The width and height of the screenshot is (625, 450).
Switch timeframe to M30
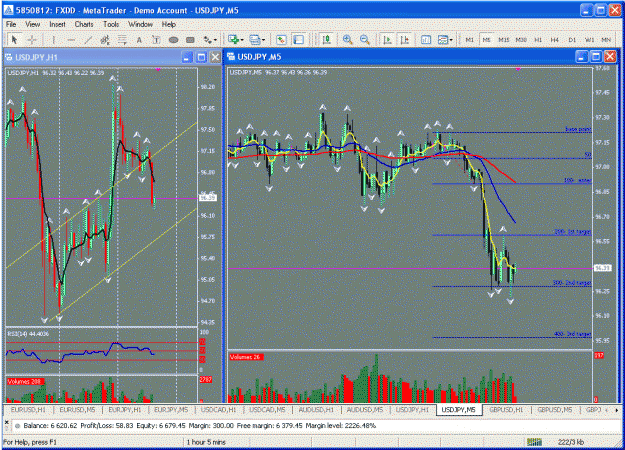point(521,40)
